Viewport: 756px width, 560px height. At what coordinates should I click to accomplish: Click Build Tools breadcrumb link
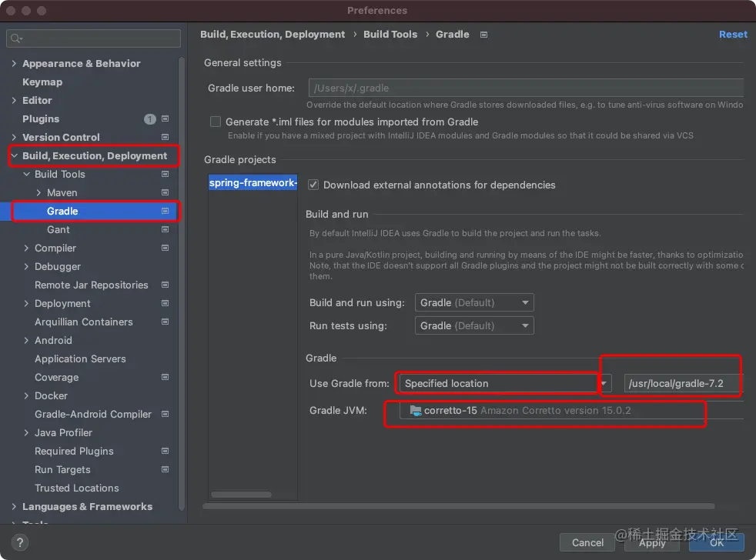pyautogui.click(x=390, y=34)
